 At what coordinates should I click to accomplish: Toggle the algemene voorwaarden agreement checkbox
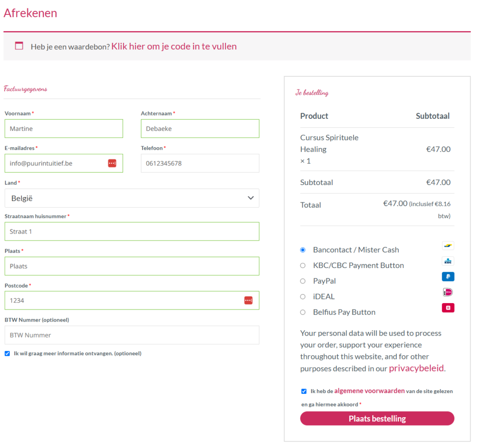[x=304, y=391]
